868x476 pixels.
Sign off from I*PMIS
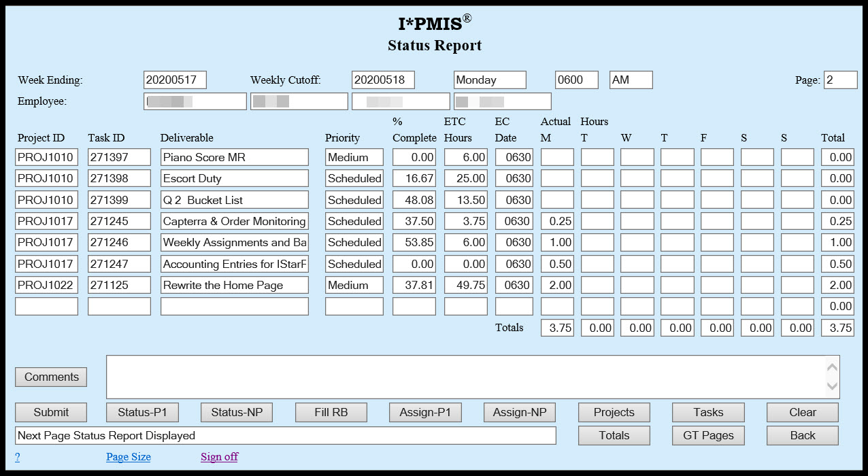(x=219, y=456)
